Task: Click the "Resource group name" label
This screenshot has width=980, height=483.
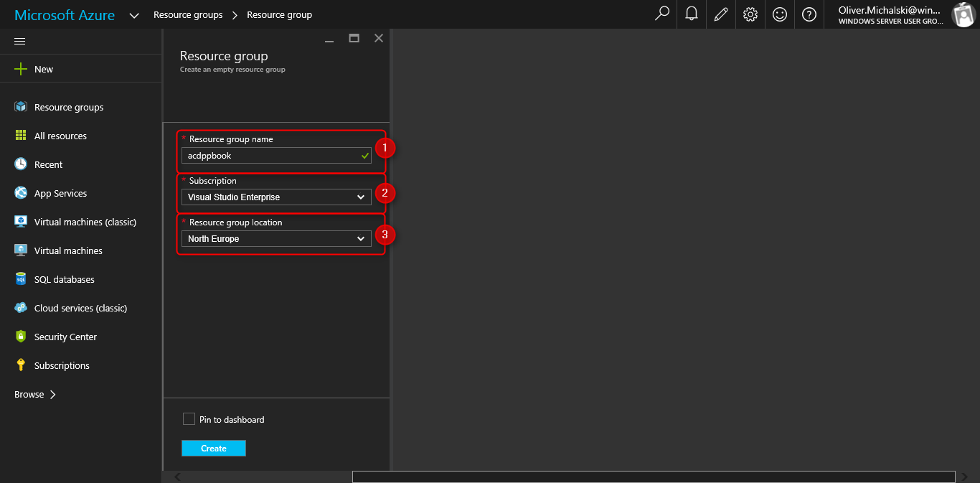Action: (231, 139)
